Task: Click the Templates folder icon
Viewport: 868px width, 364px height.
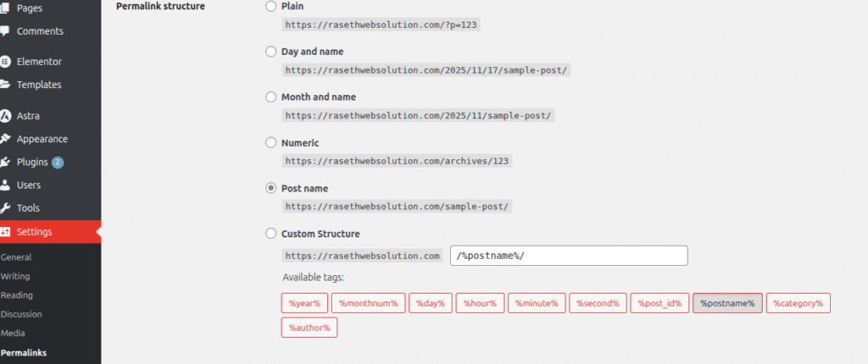Action: [x=6, y=85]
